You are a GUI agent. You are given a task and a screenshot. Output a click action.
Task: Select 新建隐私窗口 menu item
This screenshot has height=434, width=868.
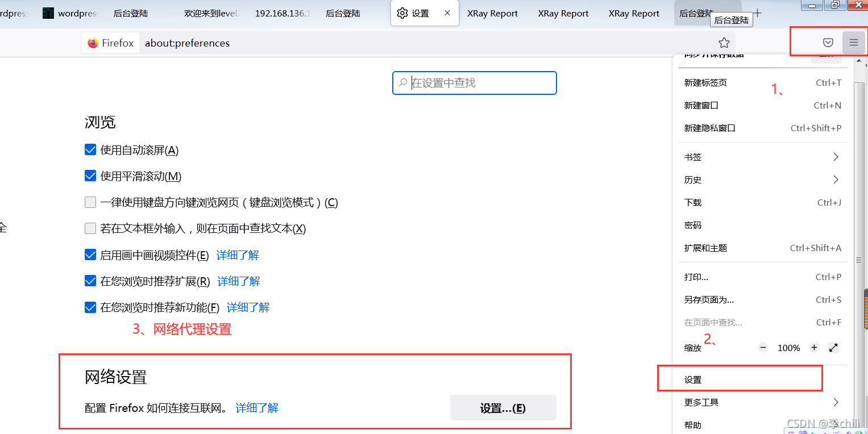pos(762,128)
